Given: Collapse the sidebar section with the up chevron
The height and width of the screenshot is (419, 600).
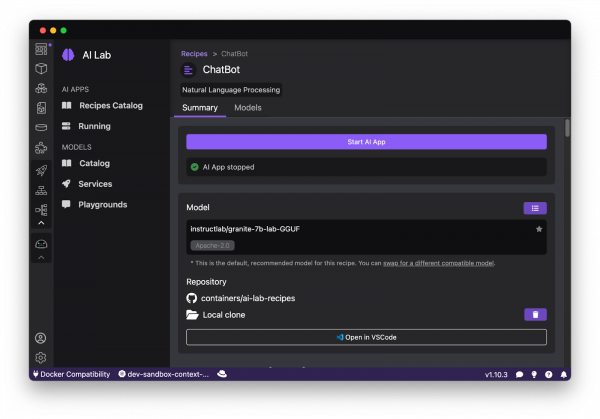Looking at the screenshot, I should click(41, 222).
